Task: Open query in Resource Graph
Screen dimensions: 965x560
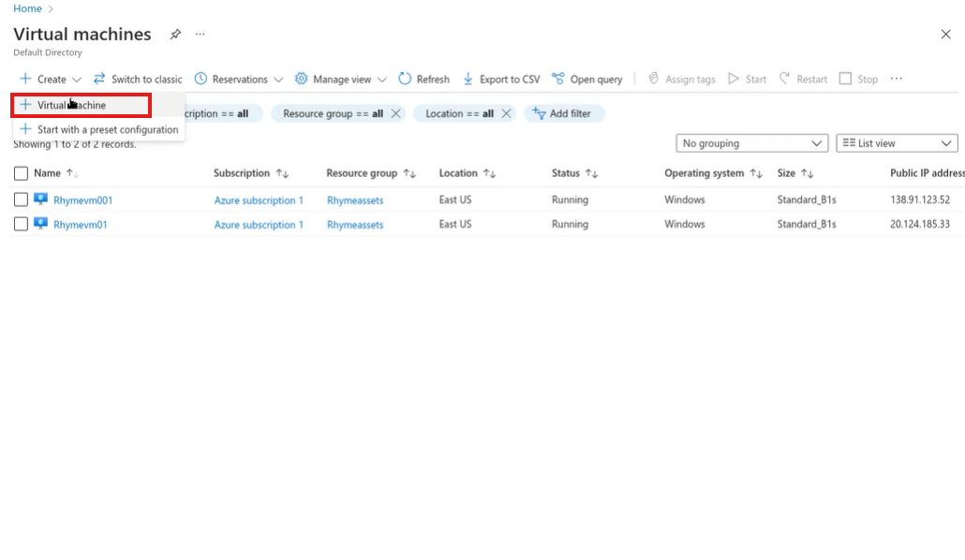Action: (x=587, y=79)
